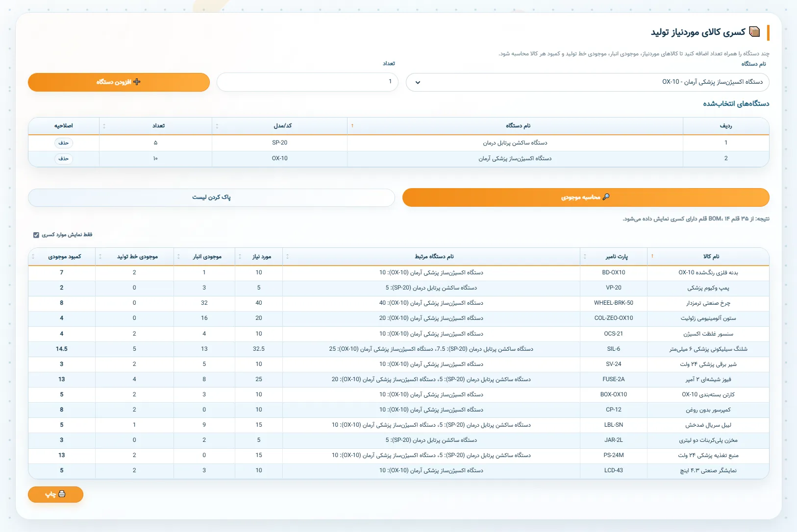Viewport: 797px width, 532px height.
Task: Click the محاسبه موجودی button
Action: coord(586,197)
